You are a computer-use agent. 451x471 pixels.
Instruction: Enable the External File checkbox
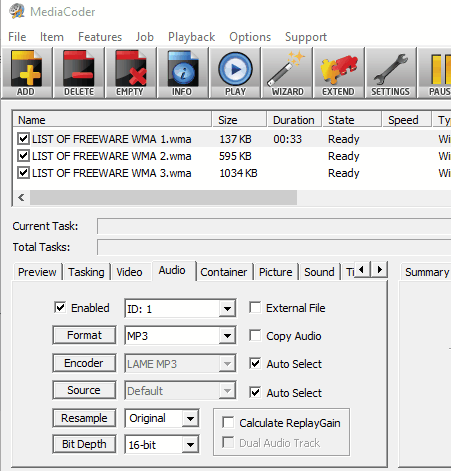[x=255, y=307]
